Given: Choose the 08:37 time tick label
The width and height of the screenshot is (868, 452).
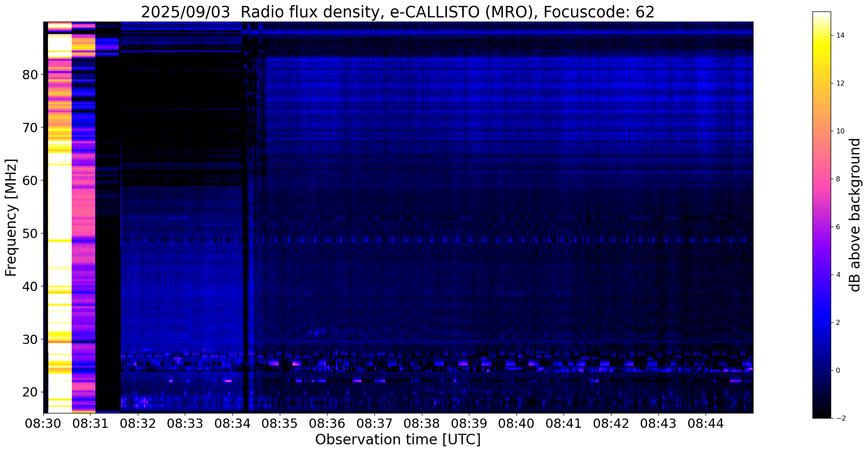Looking at the screenshot, I should (x=374, y=424).
